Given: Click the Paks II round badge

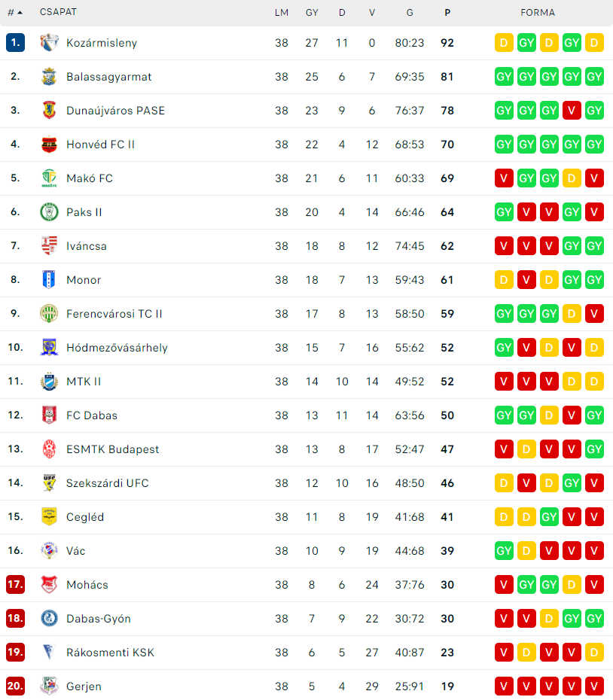Looking at the screenshot, I should [49, 212].
